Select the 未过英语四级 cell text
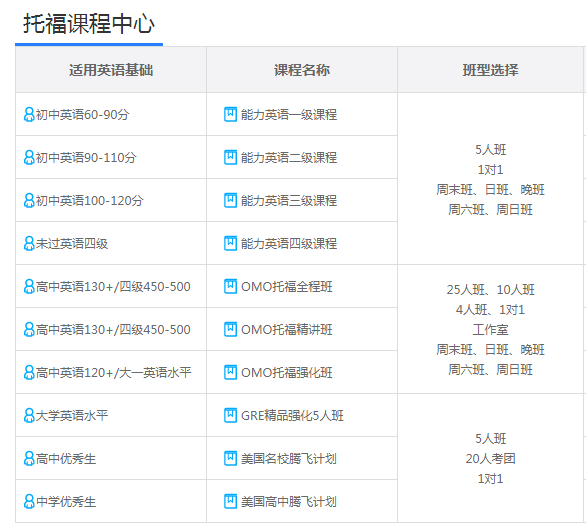This screenshot has height=524, width=586. click(x=72, y=243)
